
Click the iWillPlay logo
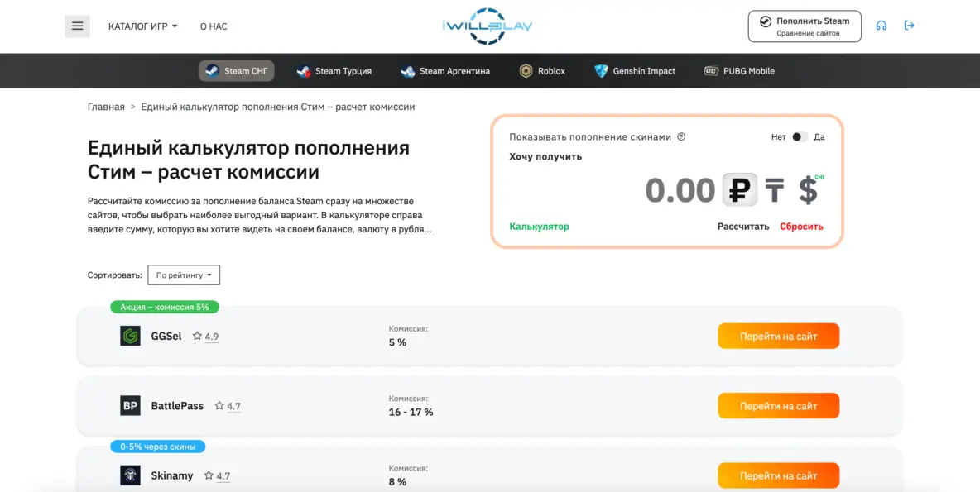click(485, 26)
